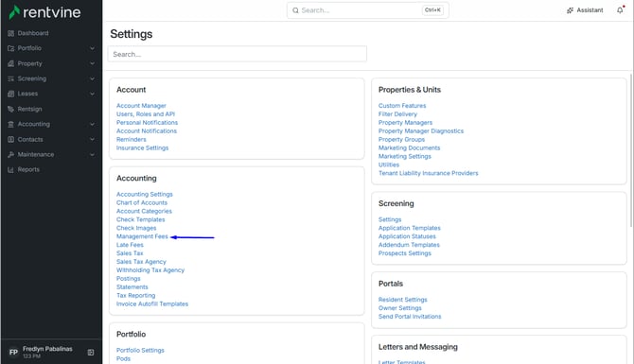Open Account Manager link
Screen dimensions: 634x364
coord(141,106)
